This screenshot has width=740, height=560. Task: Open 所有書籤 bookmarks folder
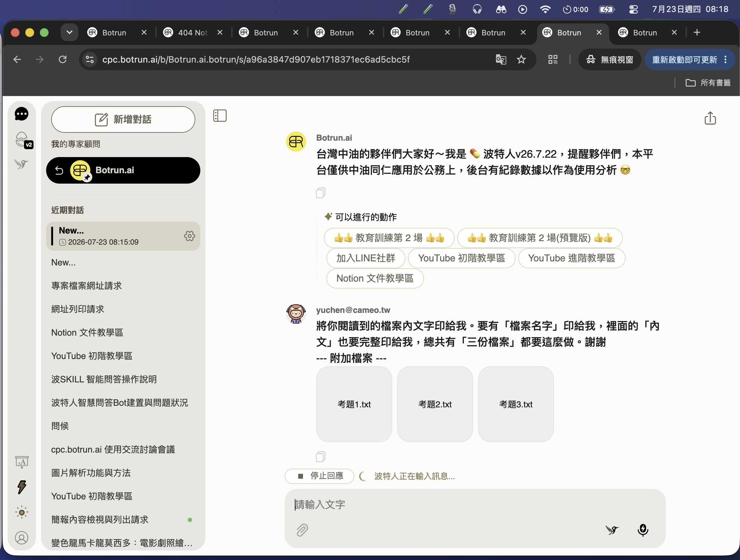708,82
